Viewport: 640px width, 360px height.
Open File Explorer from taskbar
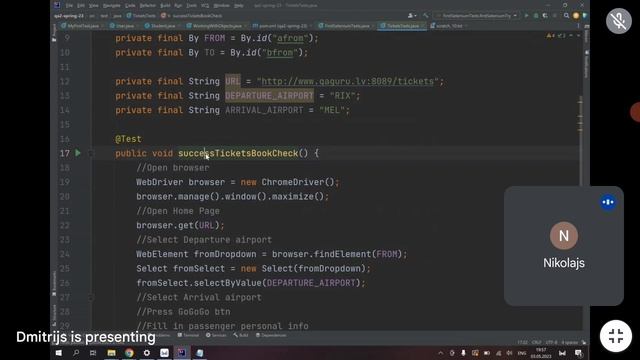(x=111, y=353)
